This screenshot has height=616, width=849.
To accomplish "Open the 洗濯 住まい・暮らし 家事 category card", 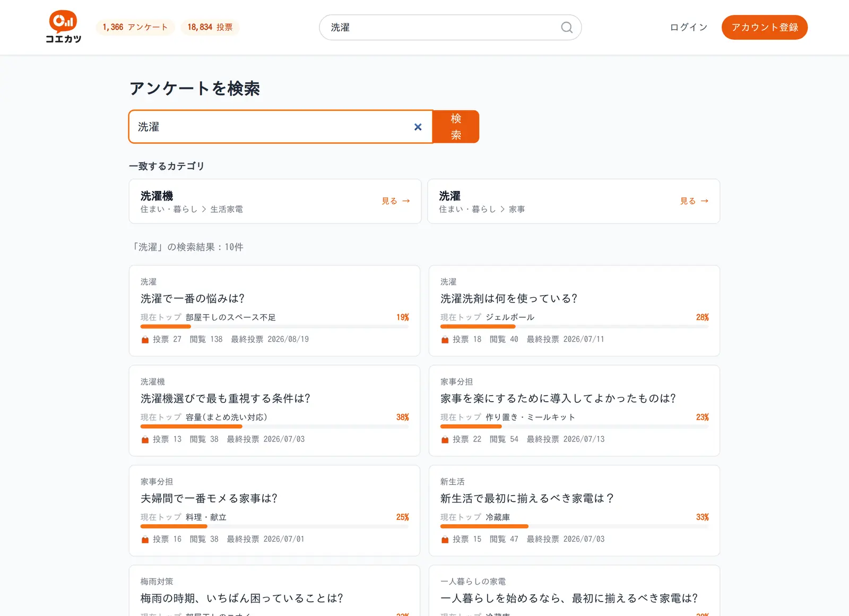I will pyautogui.click(x=574, y=201).
